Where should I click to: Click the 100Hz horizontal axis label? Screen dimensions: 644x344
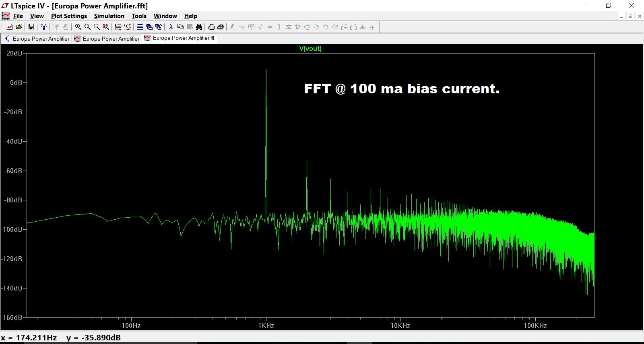(x=131, y=325)
